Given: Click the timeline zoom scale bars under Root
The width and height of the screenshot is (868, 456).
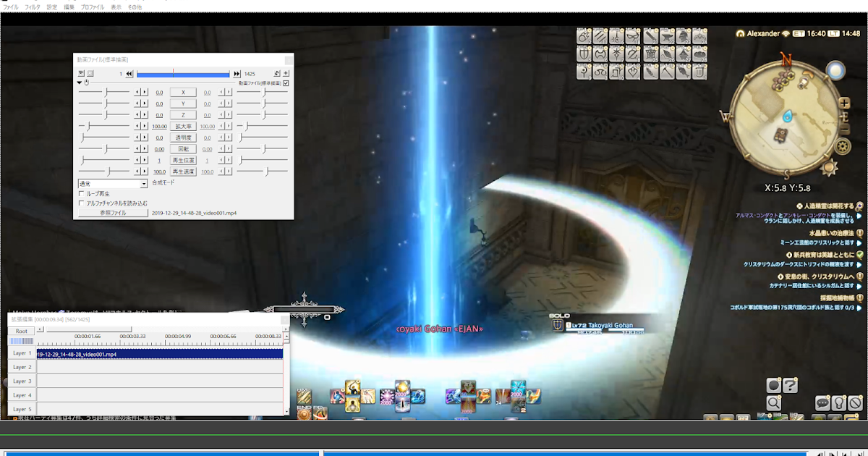Looking at the screenshot, I should pyautogui.click(x=22, y=341).
